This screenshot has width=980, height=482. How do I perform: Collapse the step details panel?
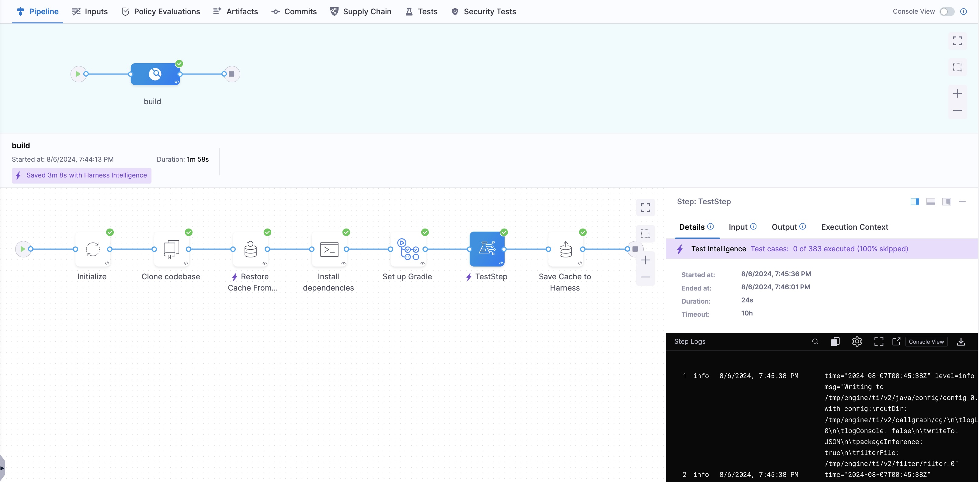pos(962,201)
